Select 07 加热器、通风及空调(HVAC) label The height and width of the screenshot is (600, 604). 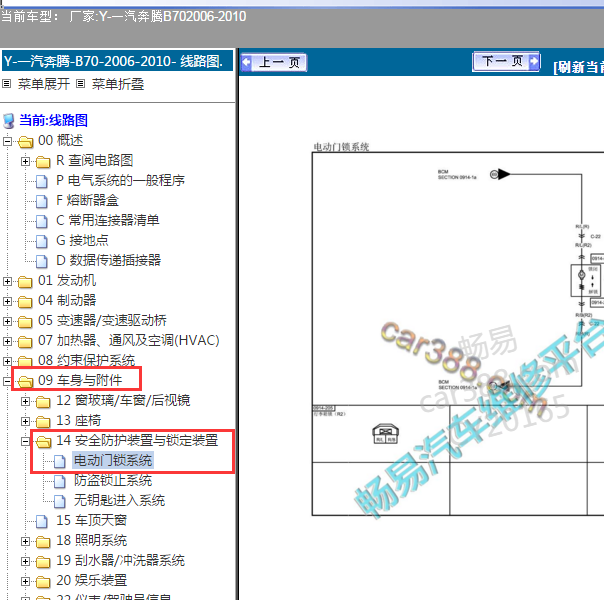pos(129,340)
